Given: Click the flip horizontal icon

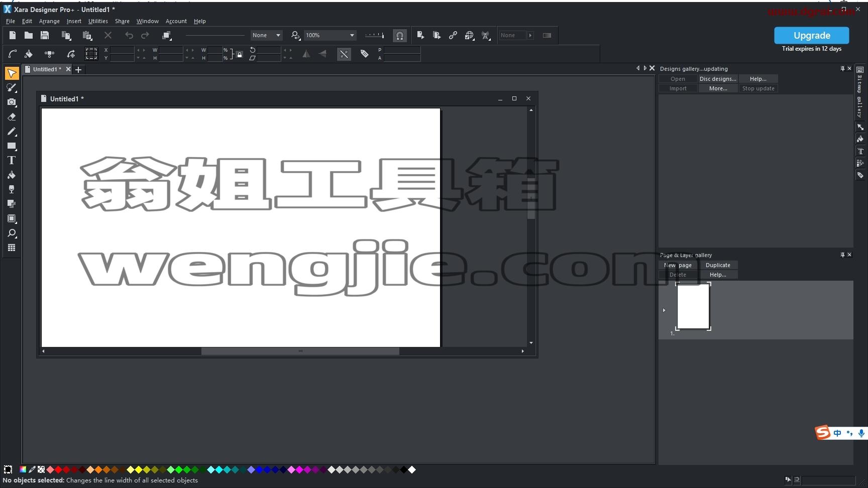Looking at the screenshot, I should 306,54.
